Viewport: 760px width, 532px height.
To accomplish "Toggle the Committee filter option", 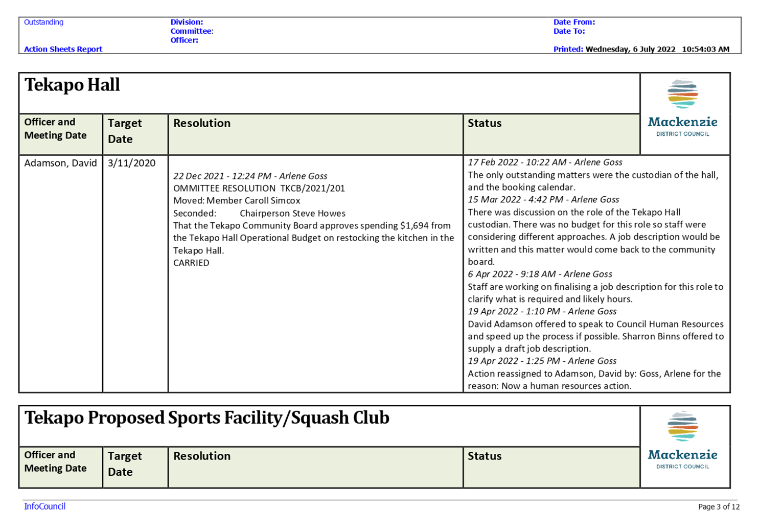I will (192, 31).
